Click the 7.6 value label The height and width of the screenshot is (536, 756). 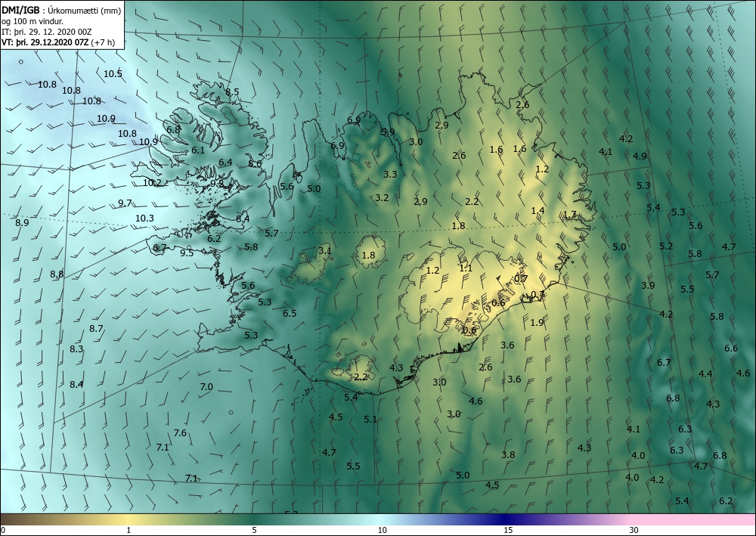click(181, 433)
